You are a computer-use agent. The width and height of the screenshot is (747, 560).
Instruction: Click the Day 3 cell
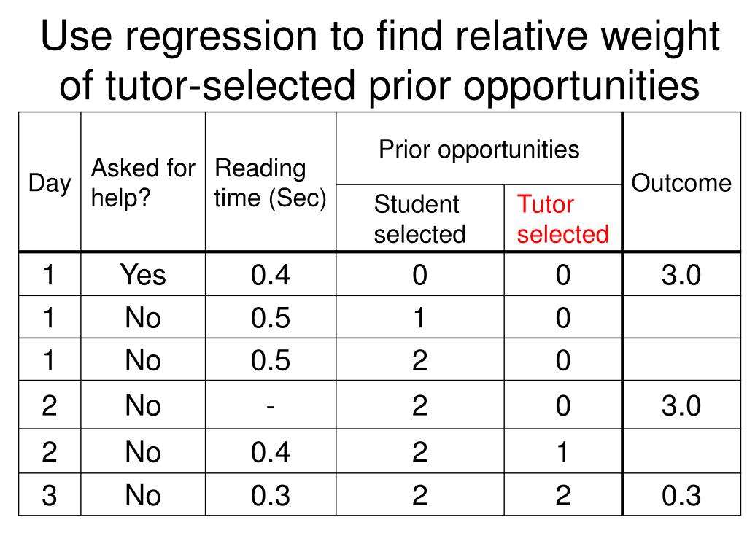pos(50,495)
